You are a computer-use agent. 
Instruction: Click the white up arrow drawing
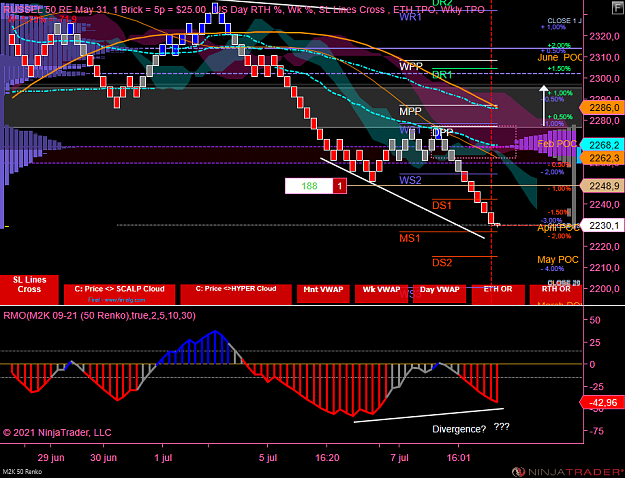[x=544, y=106]
